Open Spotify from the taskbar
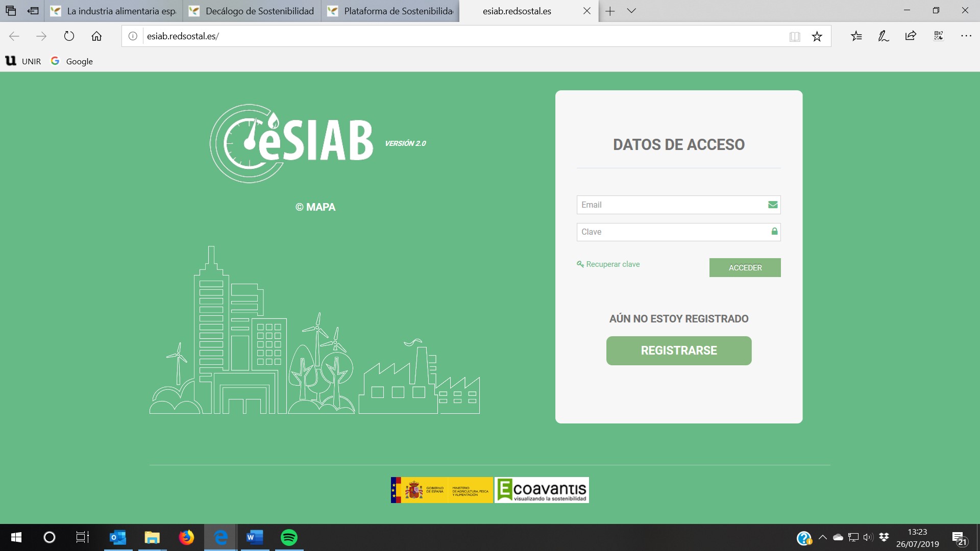The width and height of the screenshot is (980, 551). 289,537
